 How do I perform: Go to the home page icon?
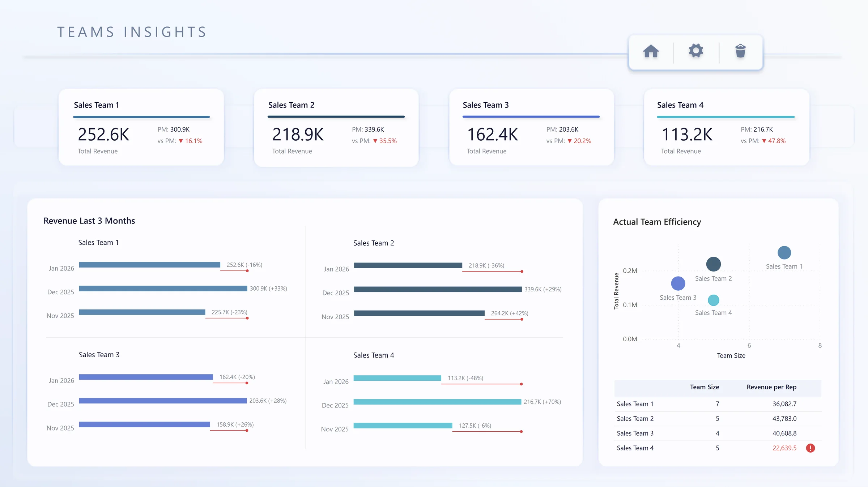point(651,51)
